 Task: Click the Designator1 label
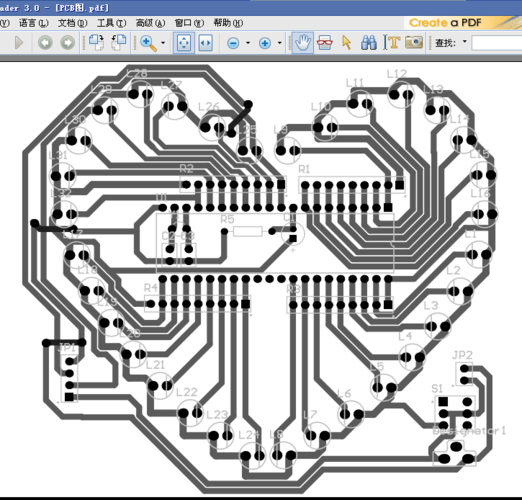coord(469,431)
